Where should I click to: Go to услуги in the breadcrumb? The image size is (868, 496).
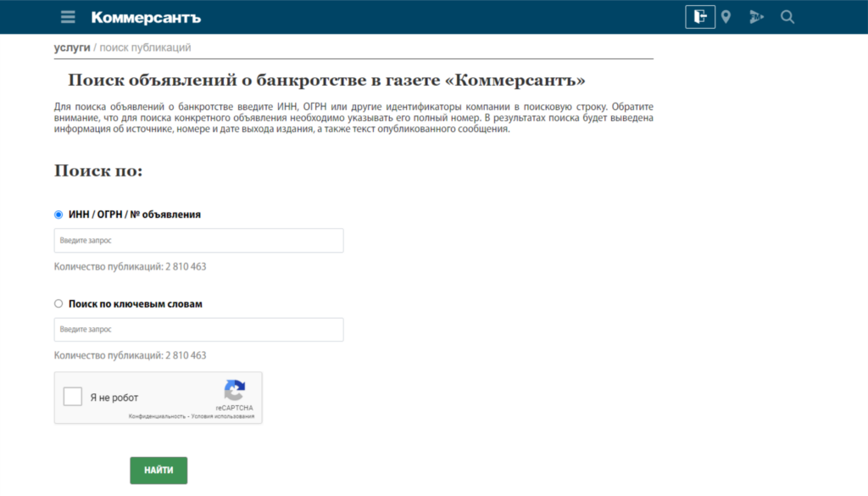tap(72, 47)
